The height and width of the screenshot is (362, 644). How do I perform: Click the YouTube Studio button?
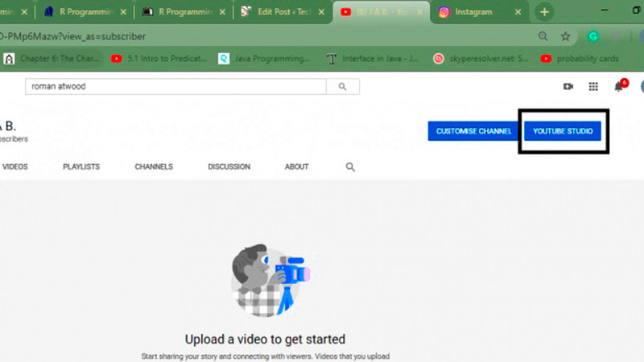[563, 131]
